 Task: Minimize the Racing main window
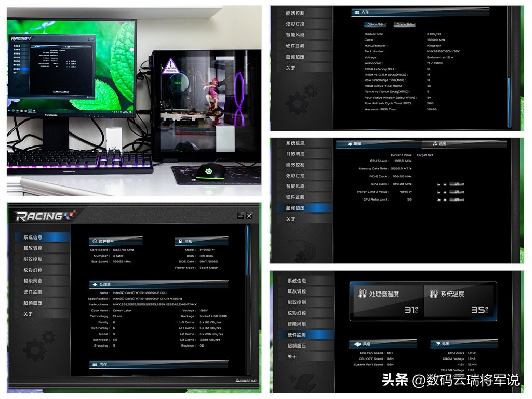(x=241, y=216)
